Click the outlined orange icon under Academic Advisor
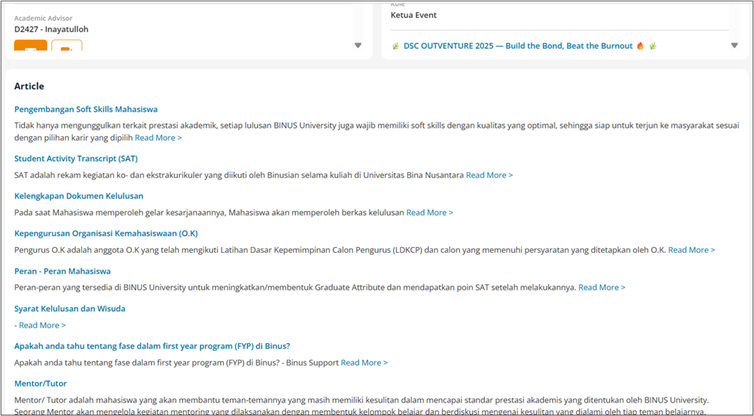The height and width of the screenshot is (416, 754). 66,49
